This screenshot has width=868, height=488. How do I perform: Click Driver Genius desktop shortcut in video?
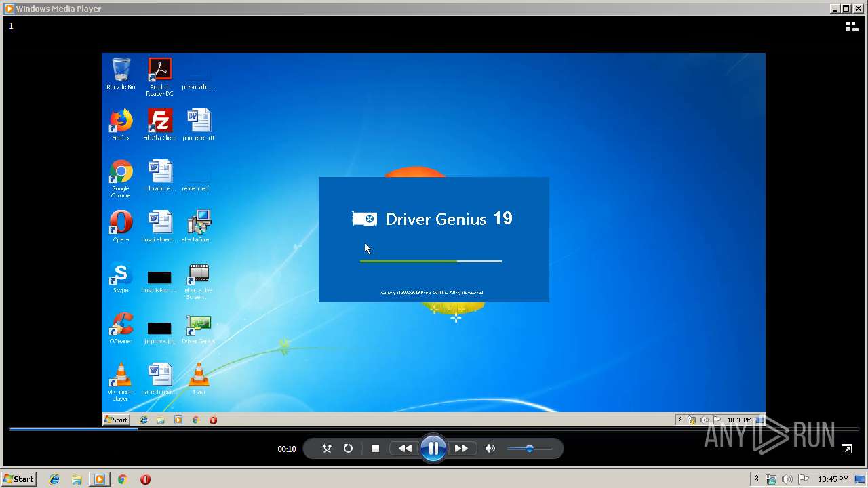[x=199, y=329]
